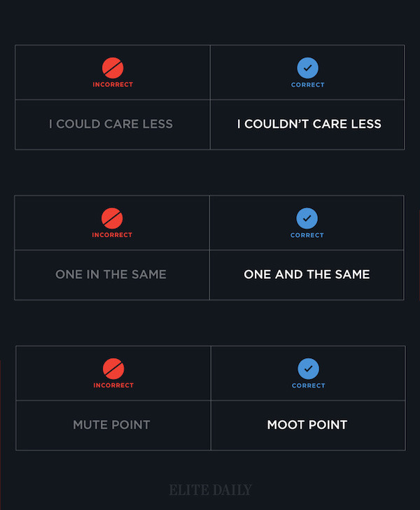Click the 'INCORRECT' label above 'MUTE POINT'

click(113, 385)
